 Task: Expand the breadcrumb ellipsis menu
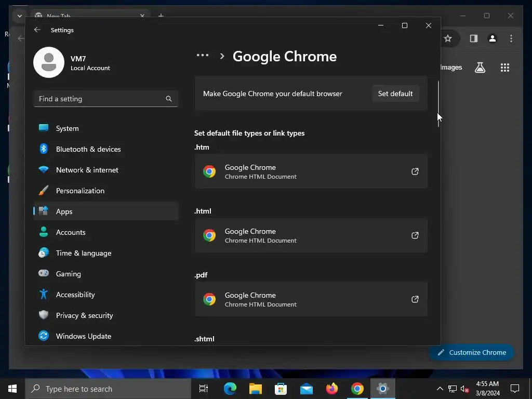click(203, 55)
